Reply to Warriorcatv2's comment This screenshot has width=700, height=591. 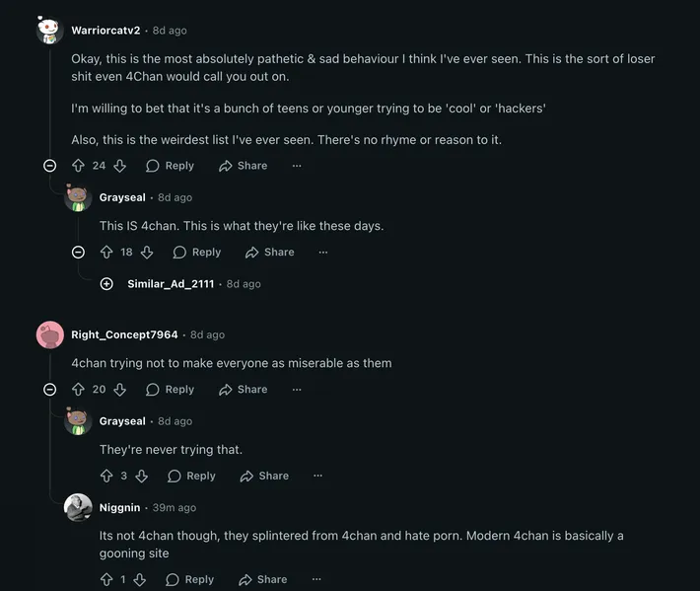coord(170,166)
